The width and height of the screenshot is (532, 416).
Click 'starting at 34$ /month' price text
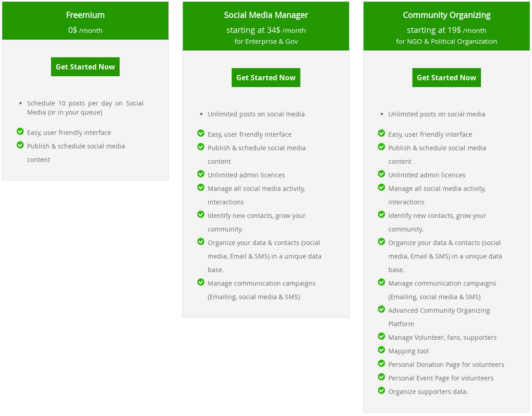point(266,30)
